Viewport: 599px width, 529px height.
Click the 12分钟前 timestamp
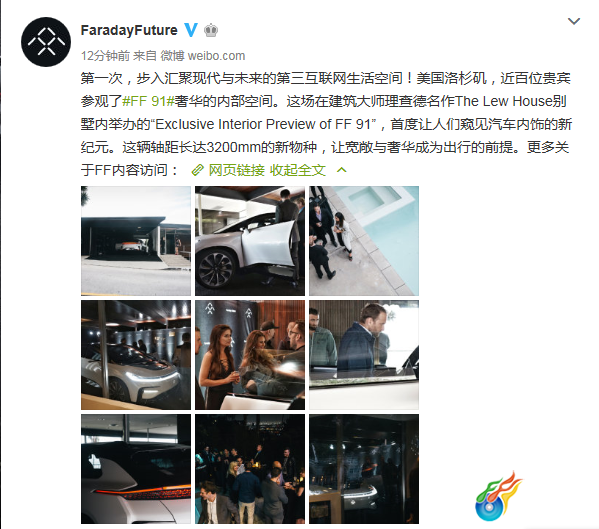(x=105, y=56)
